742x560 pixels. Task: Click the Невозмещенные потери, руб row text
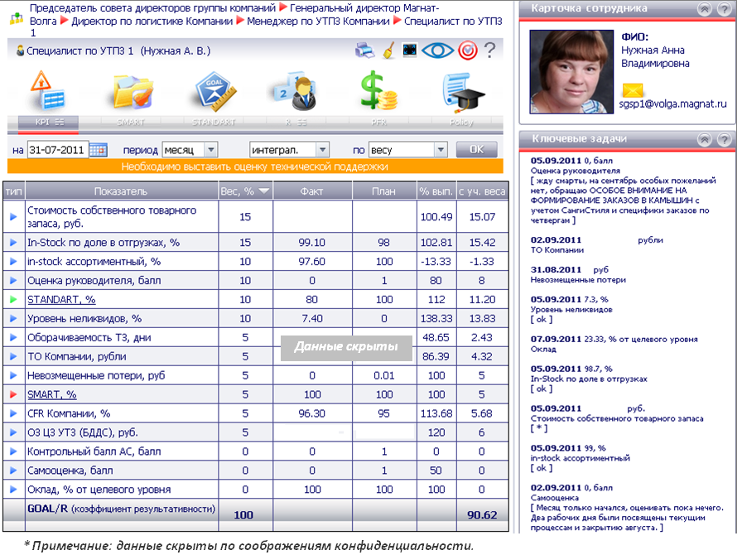[96, 375]
